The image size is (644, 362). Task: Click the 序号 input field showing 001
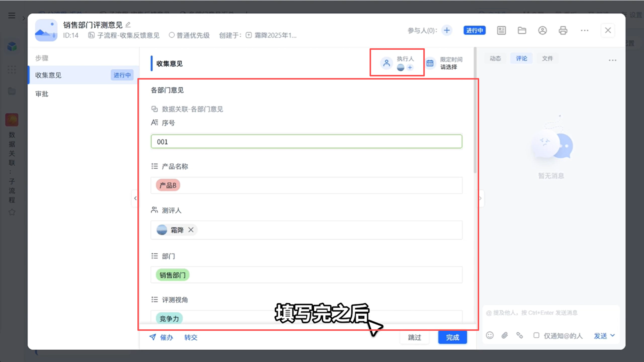tap(306, 142)
